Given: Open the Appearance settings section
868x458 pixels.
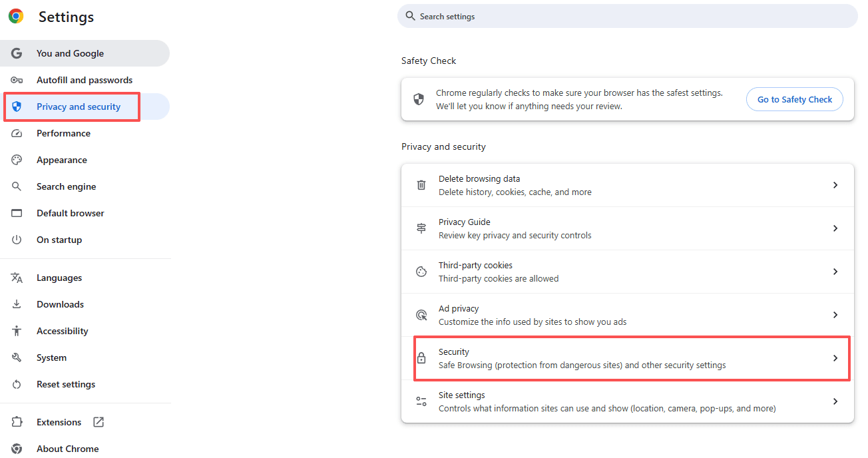Looking at the screenshot, I should 85,160.
